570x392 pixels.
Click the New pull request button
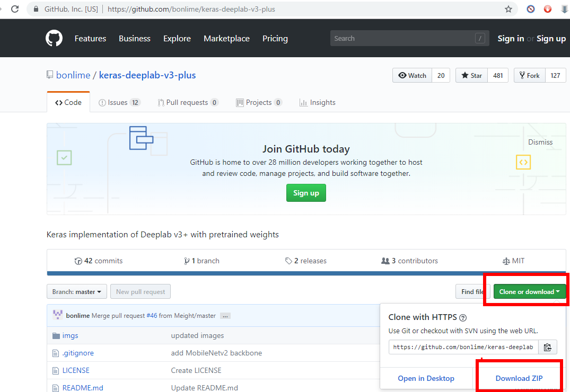[x=141, y=291]
